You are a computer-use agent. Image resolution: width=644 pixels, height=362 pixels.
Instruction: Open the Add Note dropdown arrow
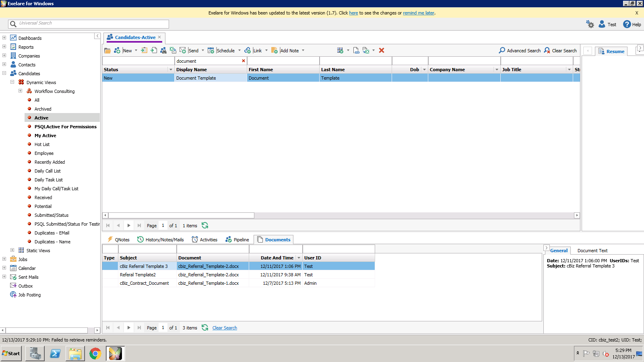click(303, 51)
